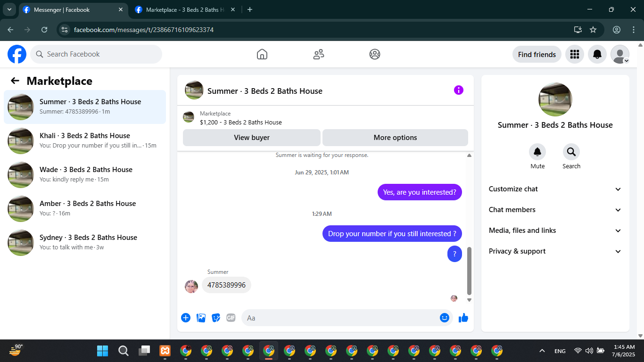Click the browser address bar URL
This screenshot has width=644, height=362.
click(x=144, y=30)
